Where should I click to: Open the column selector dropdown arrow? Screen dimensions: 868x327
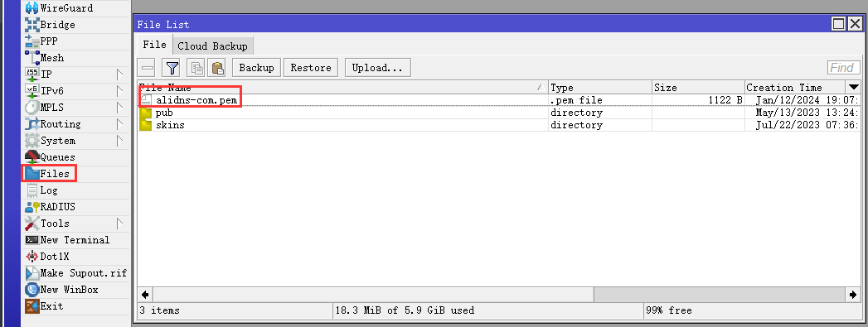854,87
